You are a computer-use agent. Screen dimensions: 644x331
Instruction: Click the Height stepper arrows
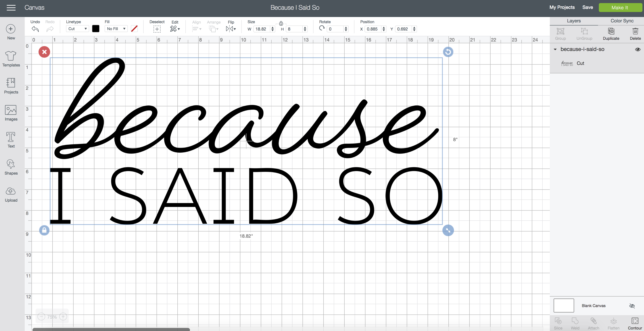click(305, 29)
